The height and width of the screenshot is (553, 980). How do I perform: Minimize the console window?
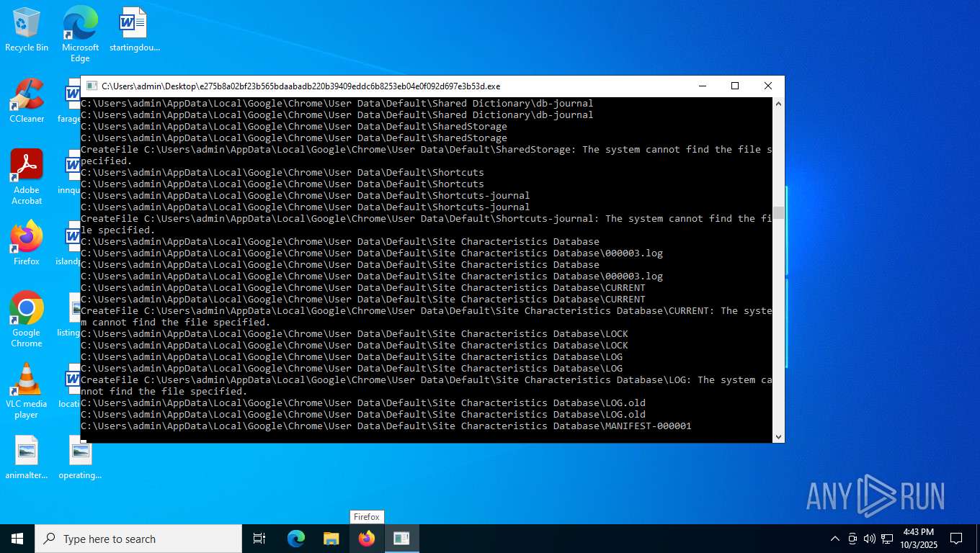702,86
